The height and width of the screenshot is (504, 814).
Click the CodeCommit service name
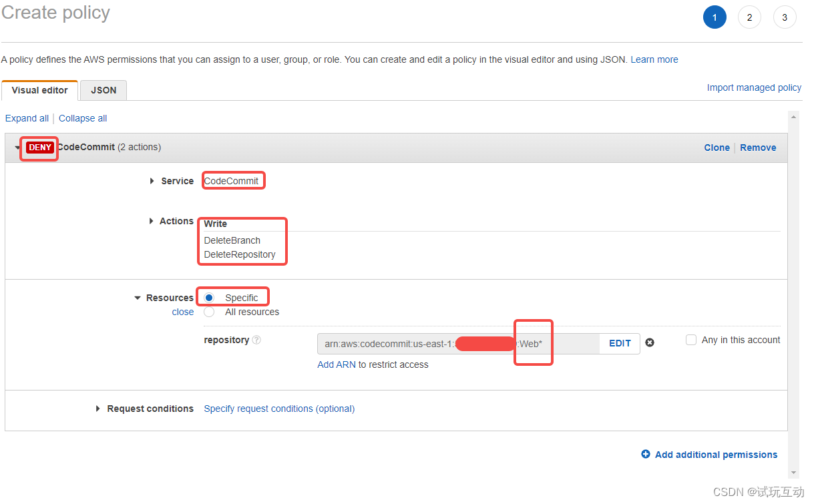tap(231, 181)
